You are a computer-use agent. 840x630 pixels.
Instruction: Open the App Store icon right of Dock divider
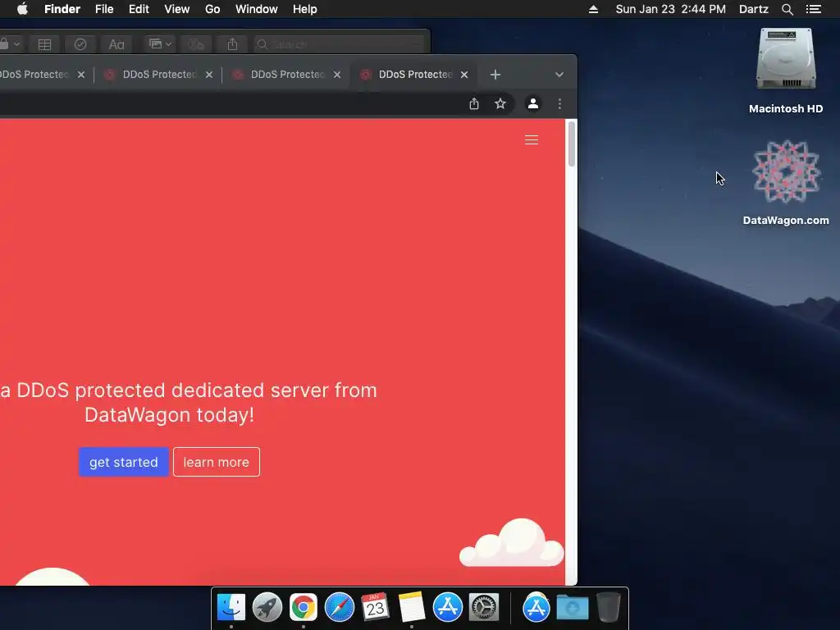(x=536, y=608)
